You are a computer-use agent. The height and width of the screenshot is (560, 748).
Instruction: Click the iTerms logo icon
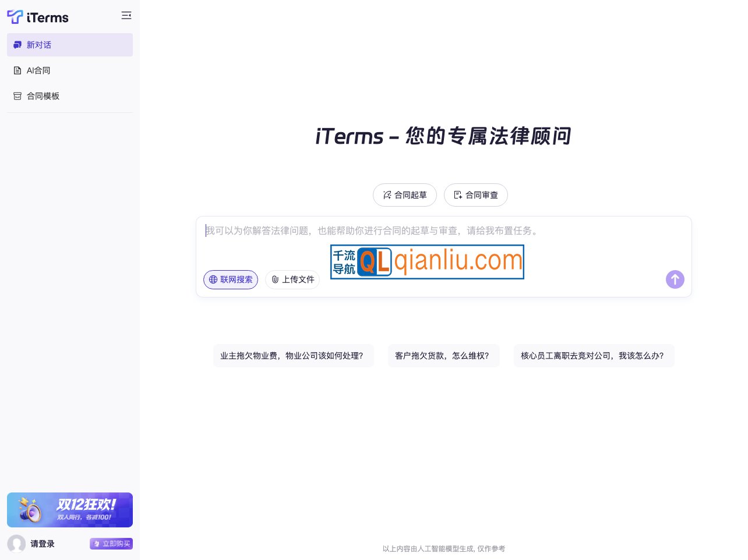(14, 17)
